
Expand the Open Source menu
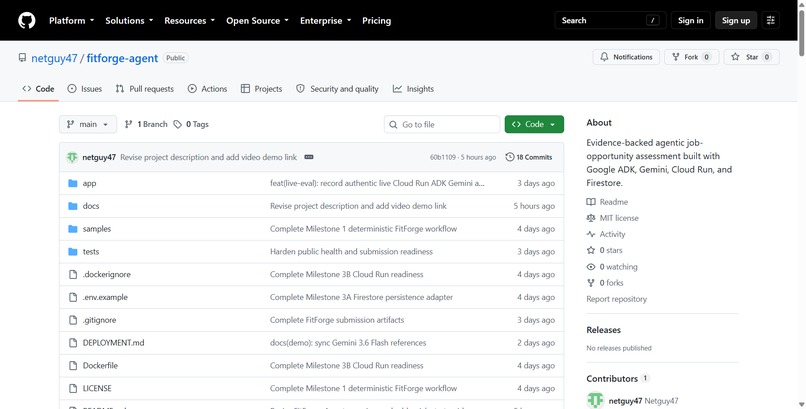[x=257, y=21]
